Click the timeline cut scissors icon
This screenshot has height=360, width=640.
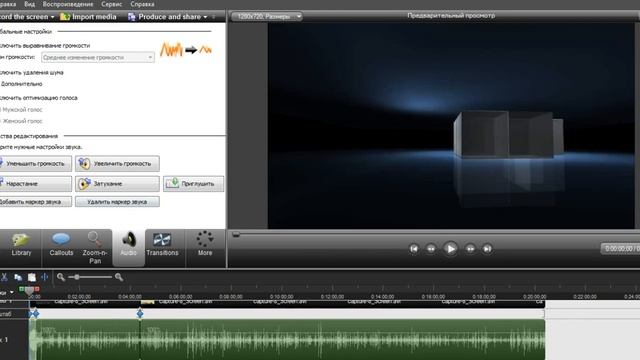[4, 277]
